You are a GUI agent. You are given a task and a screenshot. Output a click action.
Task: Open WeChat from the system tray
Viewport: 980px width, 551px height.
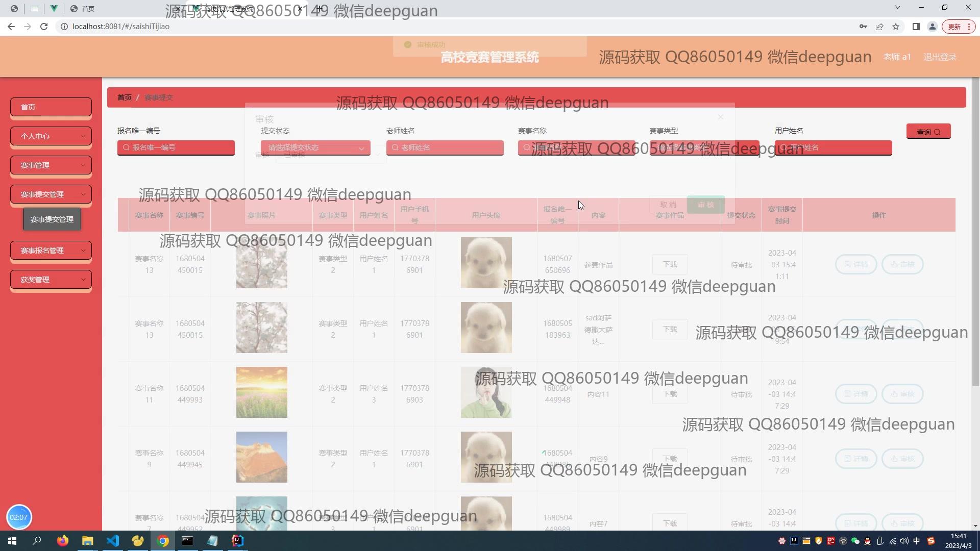pos(855,541)
